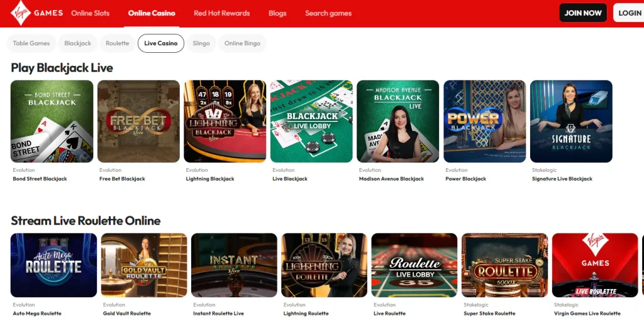Image resolution: width=644 pixels, height=328 pixels.
Task: Click the Live Roulette title text
Action: pos(390,313)
